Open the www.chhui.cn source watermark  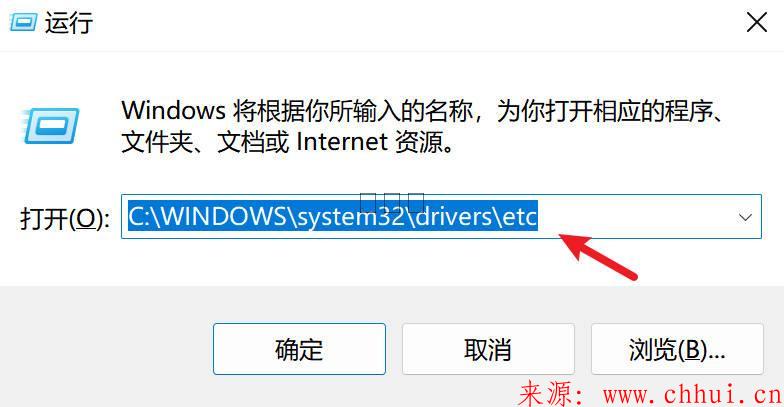click(692, 395)
